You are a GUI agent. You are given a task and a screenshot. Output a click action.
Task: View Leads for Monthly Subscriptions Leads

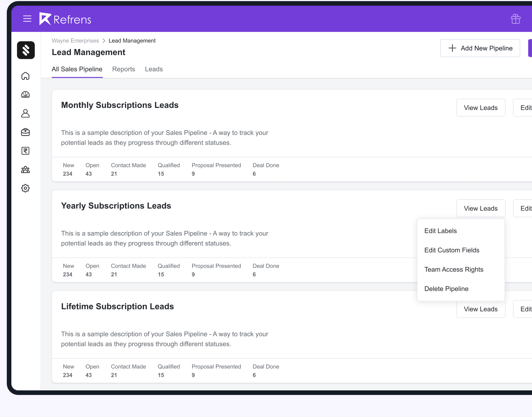[481, 108]
